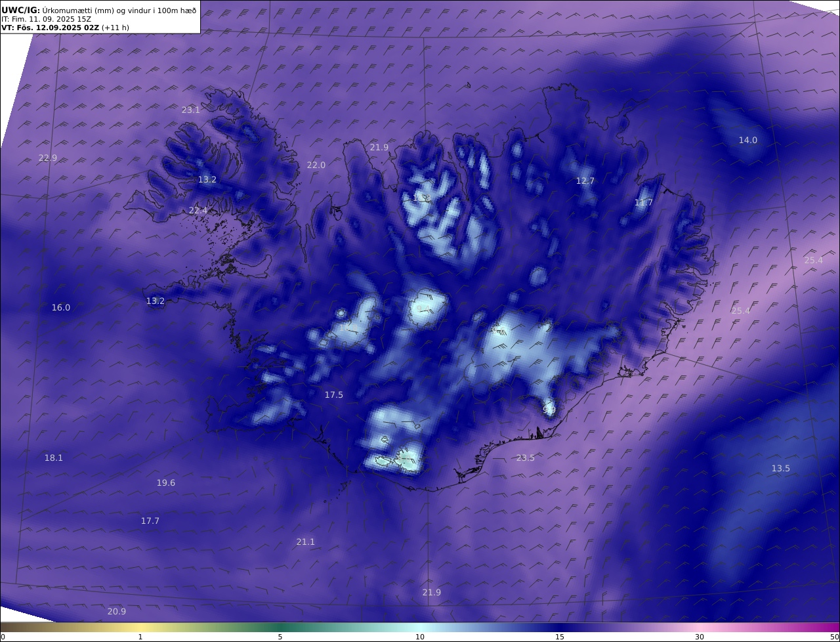
Task: Click the colorbar tick label 30
Action: (x=700, y=637)
